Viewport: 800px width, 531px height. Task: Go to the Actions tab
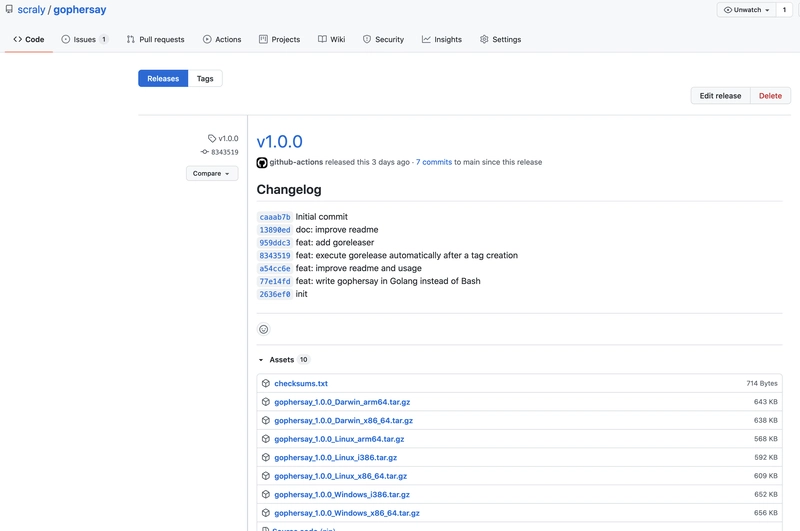tap(222, 39)
